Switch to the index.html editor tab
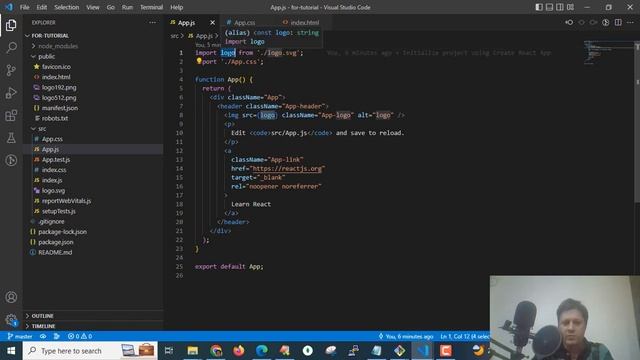Viewport: 640px width, 360px height. pyautogui.click(x=304, y=22)
